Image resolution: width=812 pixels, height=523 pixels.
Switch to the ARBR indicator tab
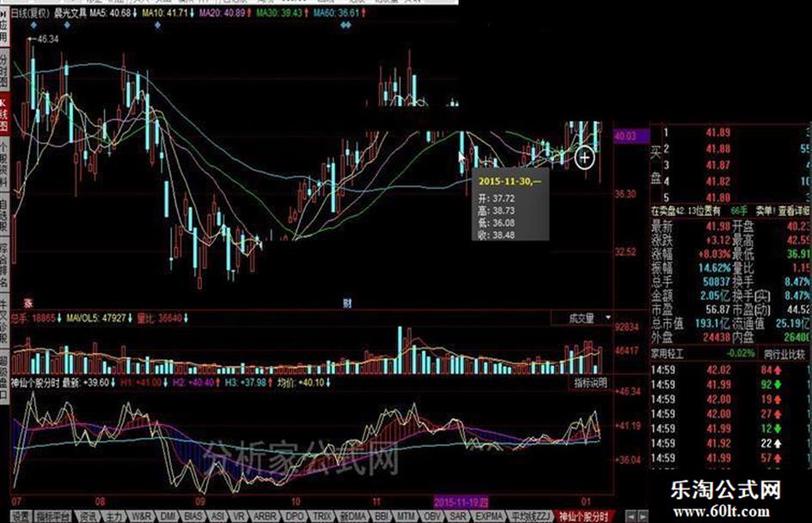[x=264, y=516]
